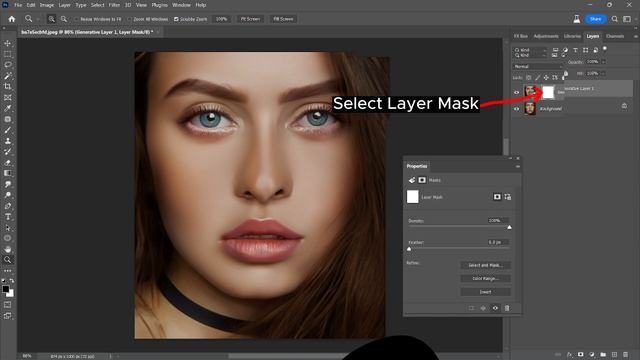Image resolution: width=640 pixels, height=360 pixels.
Task: Delete mask using Properties trash icon
Action: pos(507,308)
